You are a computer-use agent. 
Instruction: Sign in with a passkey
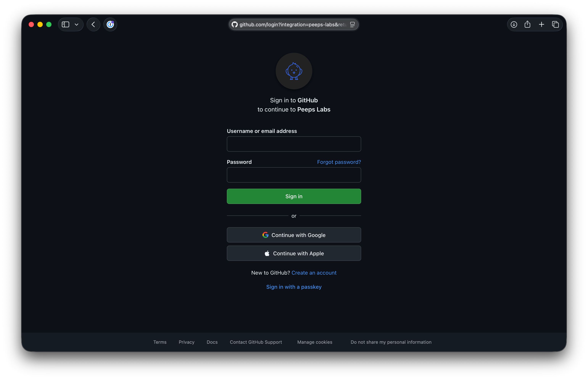pos(294,287)
